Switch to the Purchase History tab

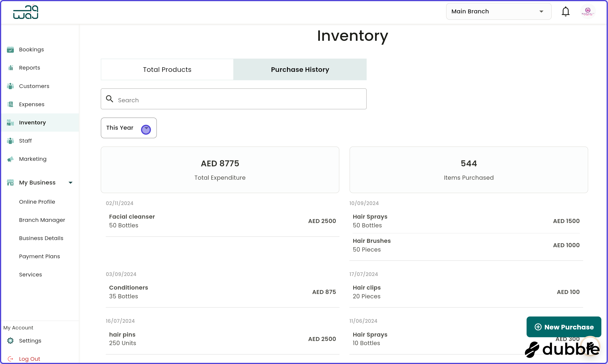(x=300, y=69)
